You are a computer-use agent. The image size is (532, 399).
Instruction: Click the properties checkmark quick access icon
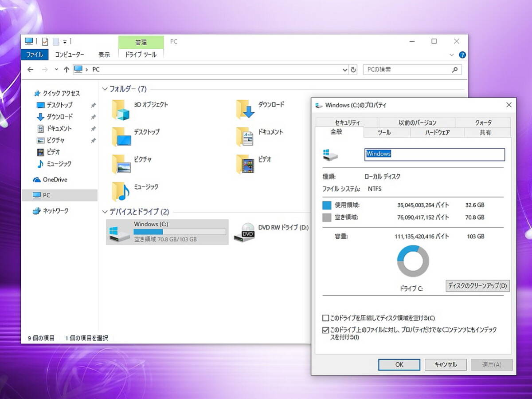click(x=45, y=42)
